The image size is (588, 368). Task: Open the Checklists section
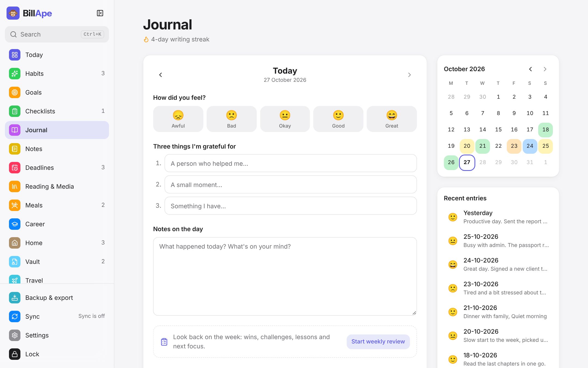point(57,111)
